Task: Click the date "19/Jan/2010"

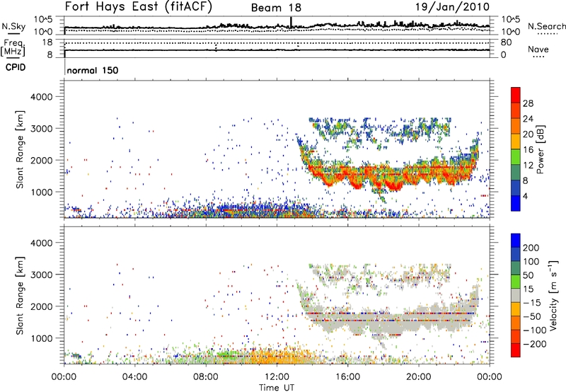Action: pyautogui.click(x=452, y=6)
